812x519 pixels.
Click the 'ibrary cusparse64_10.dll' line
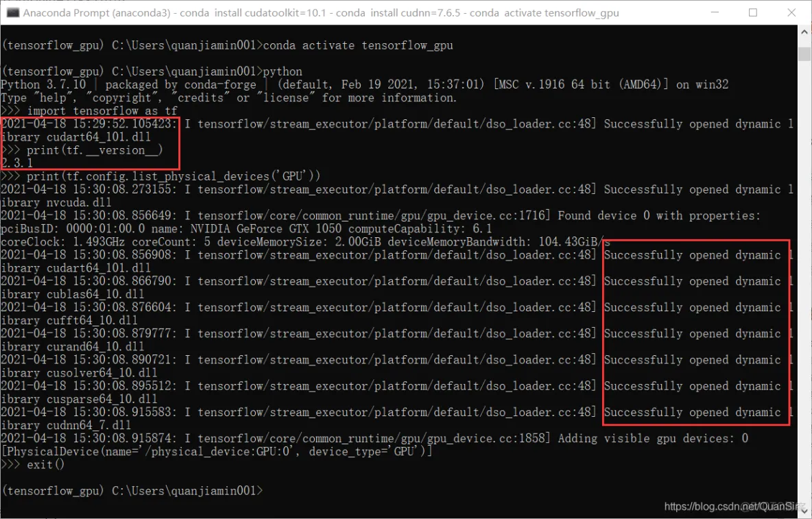80,399
